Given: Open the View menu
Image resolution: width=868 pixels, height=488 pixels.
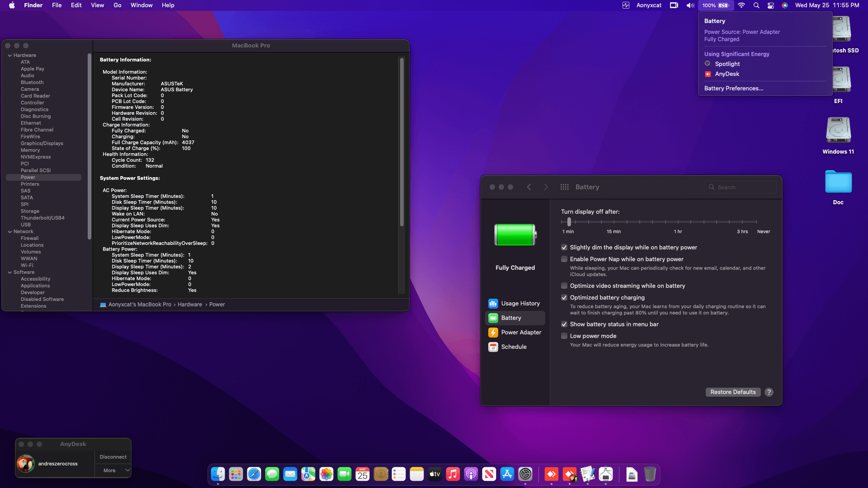Looking at the screenshot, I should click(x=98, y=5).
